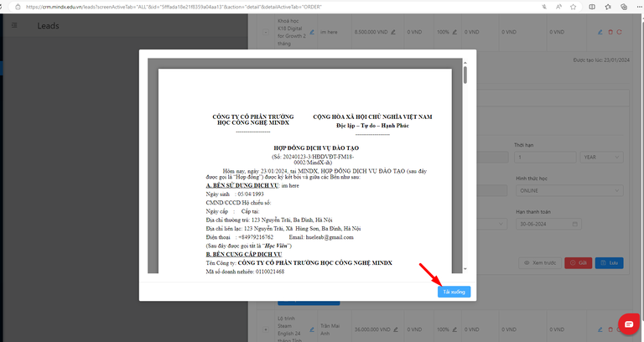Screen dimensions: 644x342
Task: Open the YEAR unit dropdown
Action: pyautogui.click(x=601, y=158)
